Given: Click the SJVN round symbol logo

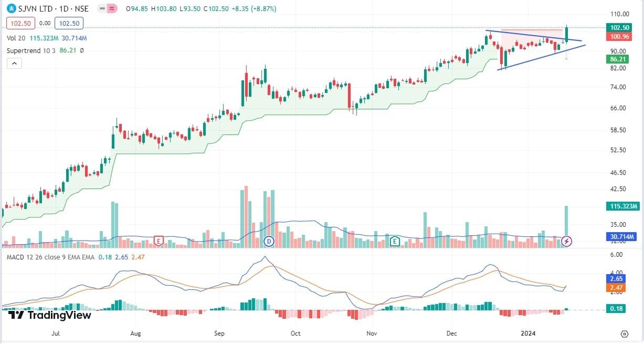Looking at the screenshot, I should pos(10,9).
